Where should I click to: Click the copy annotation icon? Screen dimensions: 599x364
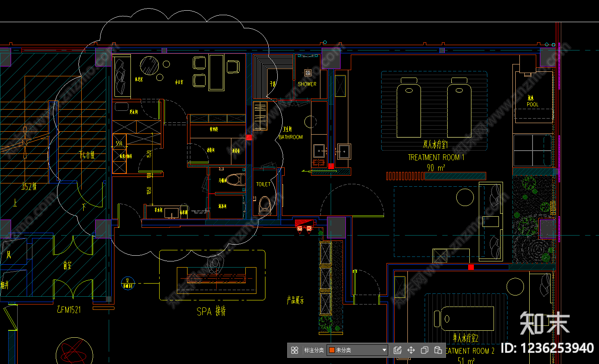pos(425,350)
